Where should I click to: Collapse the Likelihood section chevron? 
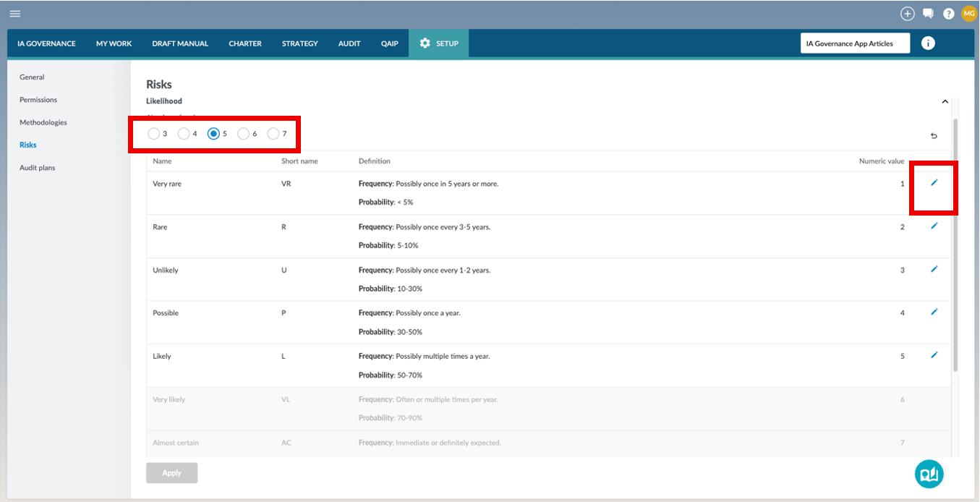[x=945, y=102]
